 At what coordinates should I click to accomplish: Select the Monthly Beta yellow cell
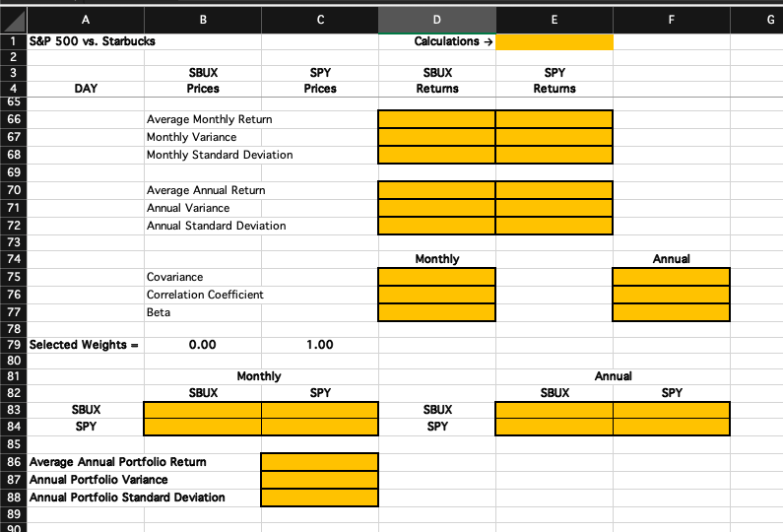point(437,312)
